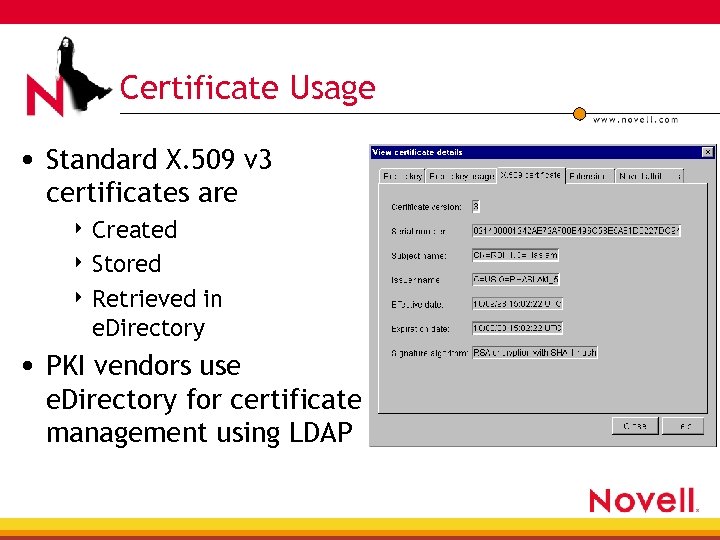
Task: Close the View certificate details window with X
Action: pyautogui.click(x=708, y=152)
